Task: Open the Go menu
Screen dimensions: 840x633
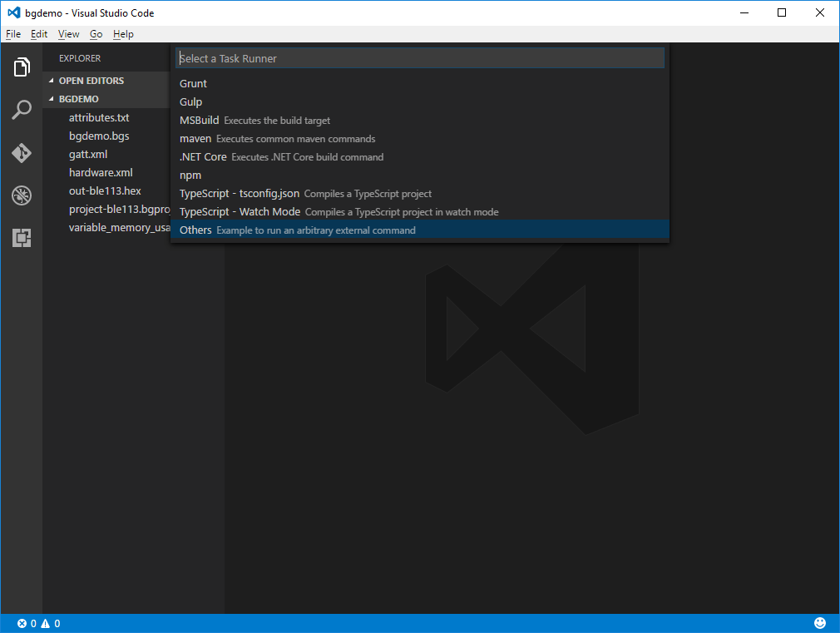Action: (x=96, y=34)
